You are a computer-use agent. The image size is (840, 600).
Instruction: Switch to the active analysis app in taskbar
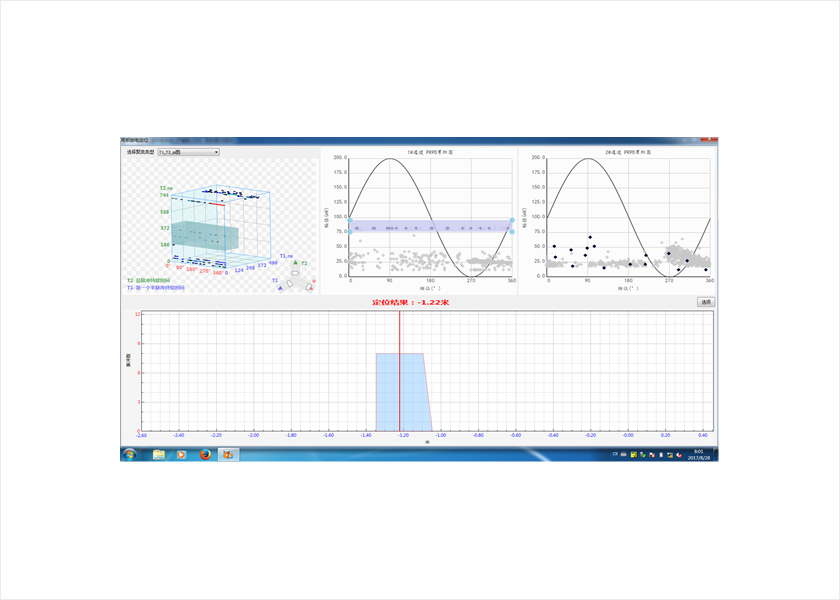[x=229, y=454]
